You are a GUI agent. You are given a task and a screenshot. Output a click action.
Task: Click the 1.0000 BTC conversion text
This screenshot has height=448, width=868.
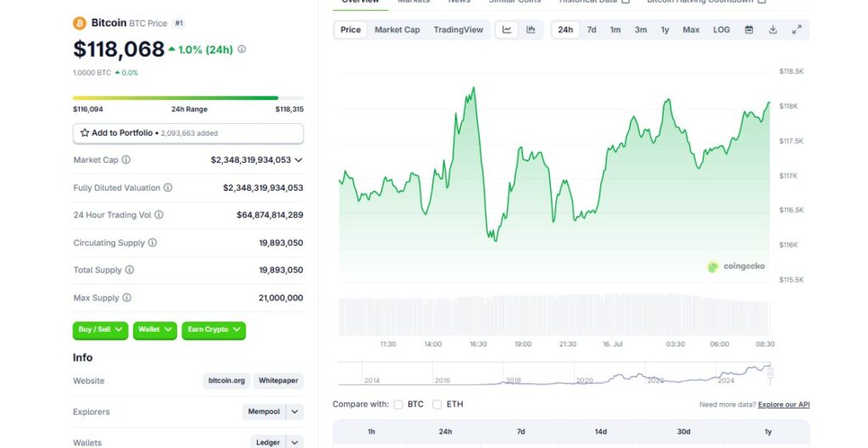(92, 73)
